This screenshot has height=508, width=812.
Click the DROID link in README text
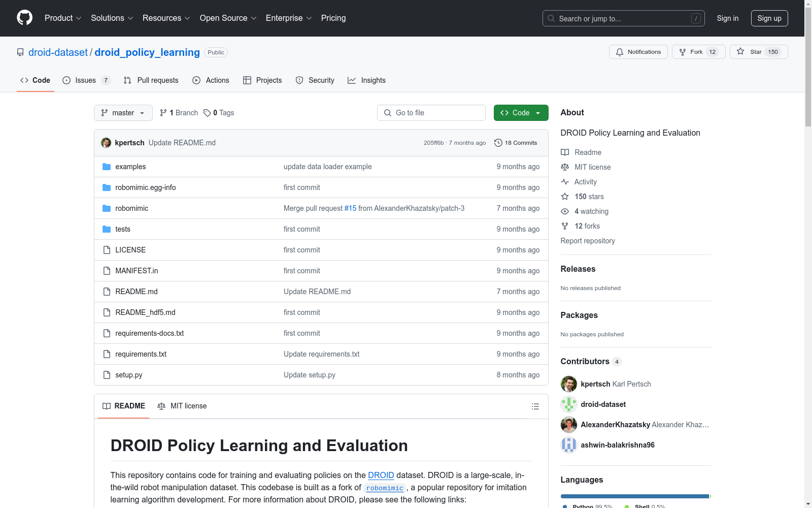pos(381,475)
